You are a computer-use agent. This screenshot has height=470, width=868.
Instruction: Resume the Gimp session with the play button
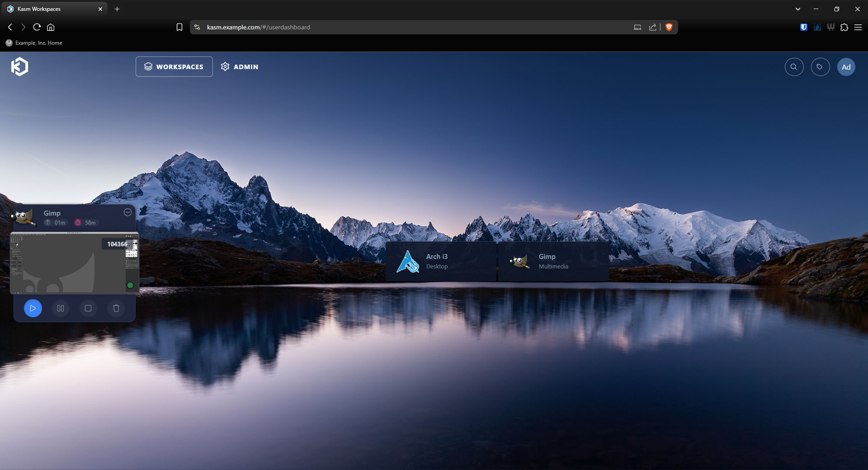(x=33, y=308)
